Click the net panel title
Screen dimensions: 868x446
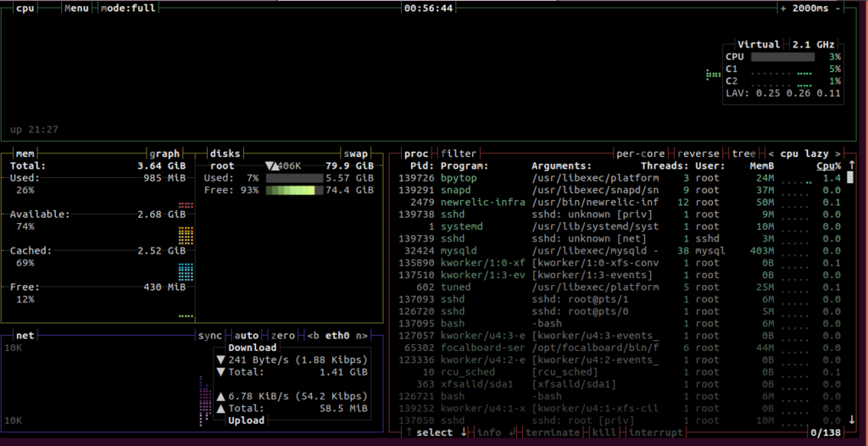pyautogui.click(x=25, y=336)
